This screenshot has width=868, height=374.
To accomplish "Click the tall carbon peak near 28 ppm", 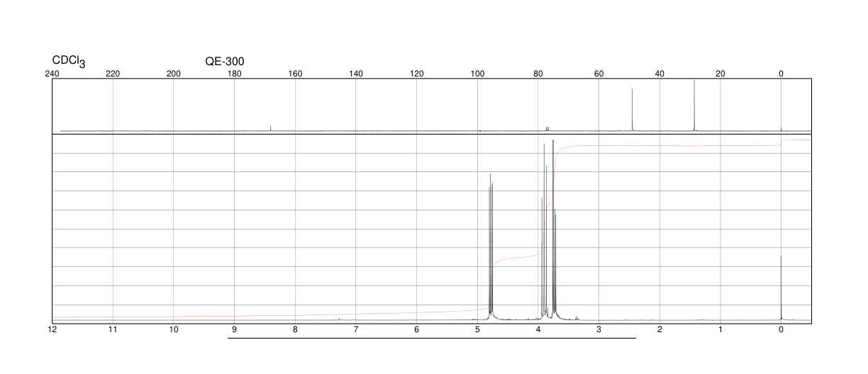I will point(694,106).
